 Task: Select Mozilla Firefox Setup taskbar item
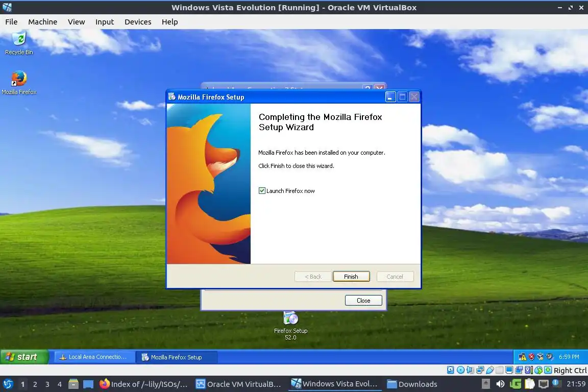[177, 357]
